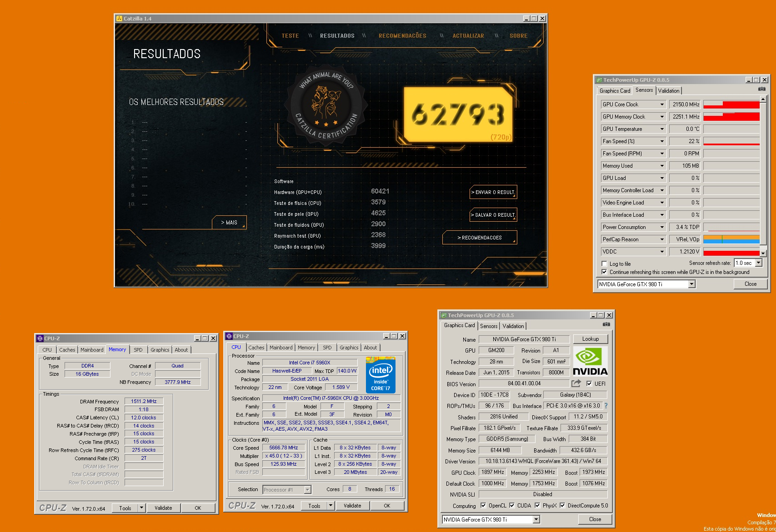Click the GPU-Z Sensors scroll up arrow
This screenshot has height=532, width=776.
763,99
